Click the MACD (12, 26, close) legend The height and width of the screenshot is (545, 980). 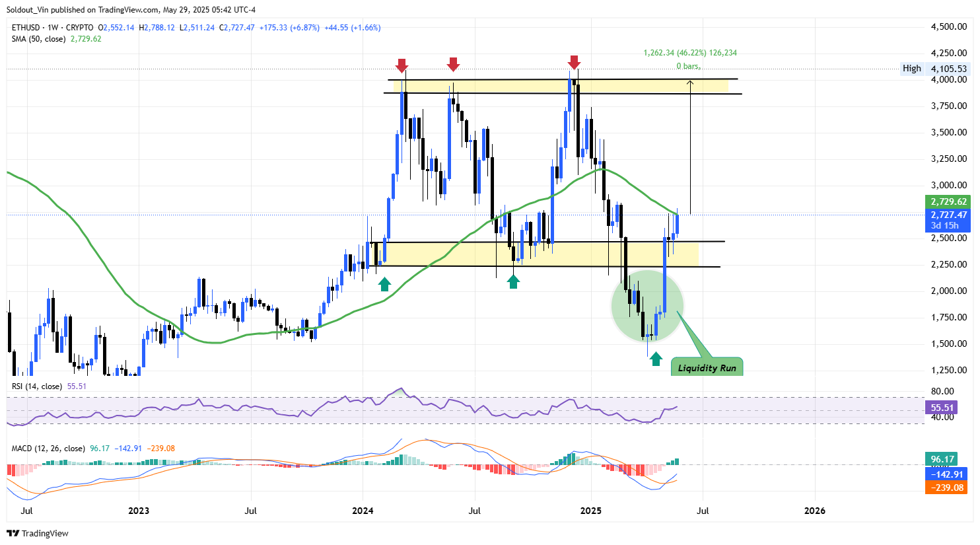click(48, 449)
